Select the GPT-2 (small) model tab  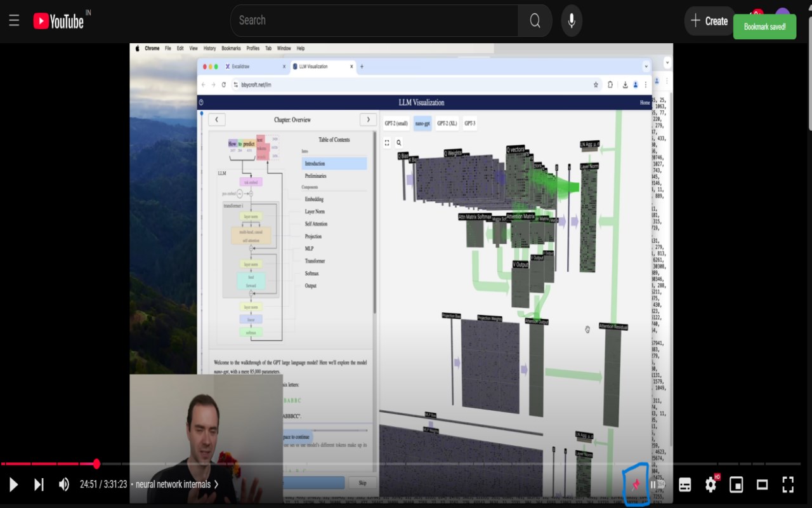point(396,123)
